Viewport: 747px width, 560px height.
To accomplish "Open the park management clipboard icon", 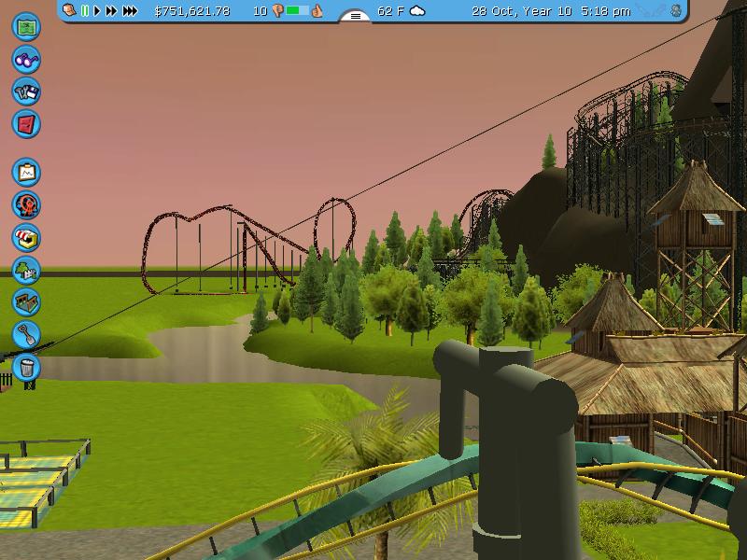I will coord(26,173).
